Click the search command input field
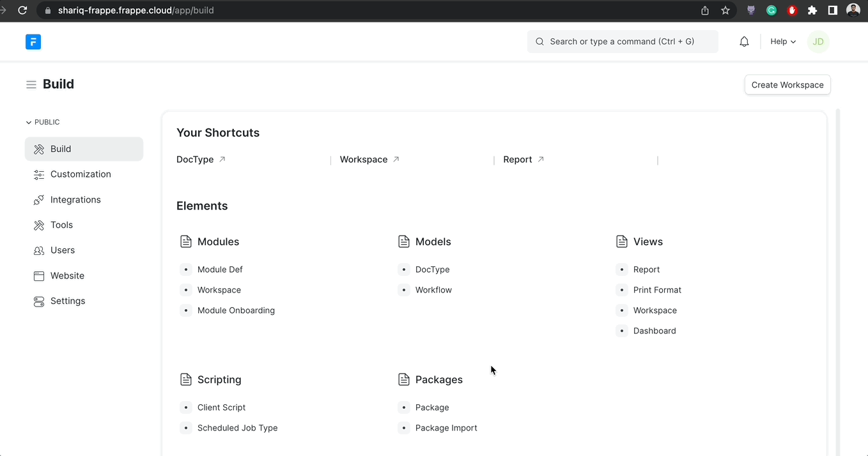Screen dimensions: 868x456 coord(622,42)
